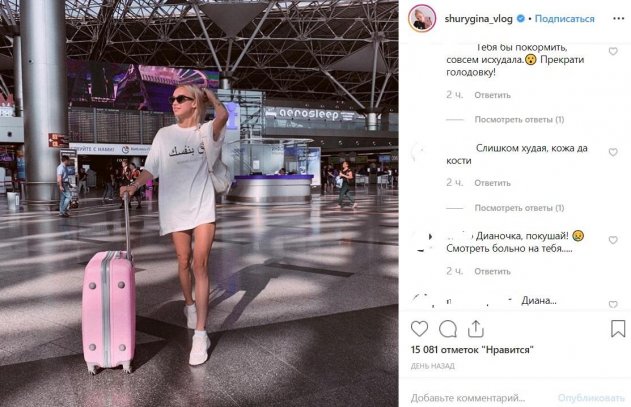
Task: Like the last partially visible 'Диана...' comment
Action: click(x=613, y=304)
